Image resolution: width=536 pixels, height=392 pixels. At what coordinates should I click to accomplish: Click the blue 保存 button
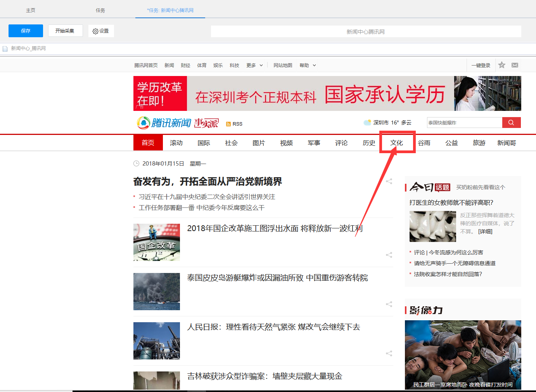tap(25, 31)
